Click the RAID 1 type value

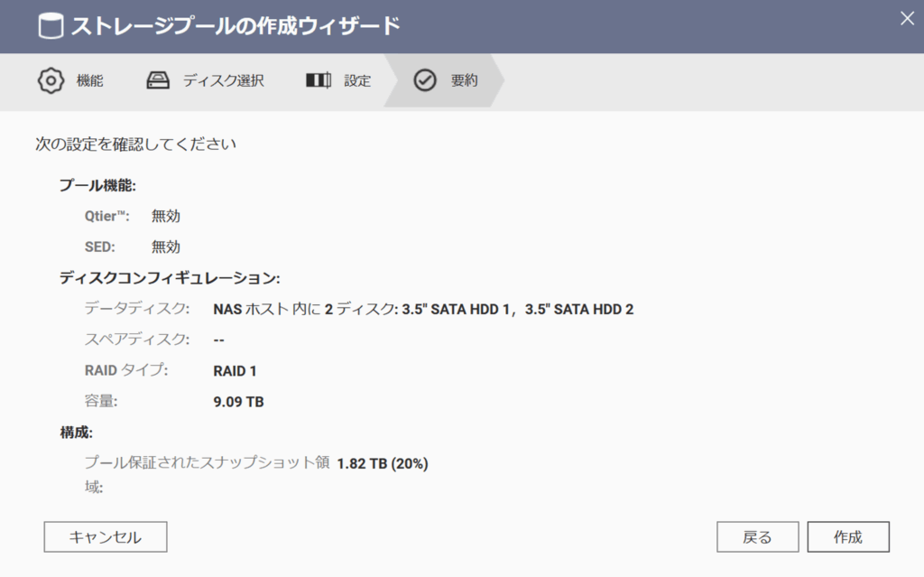[x=236, y=370]
